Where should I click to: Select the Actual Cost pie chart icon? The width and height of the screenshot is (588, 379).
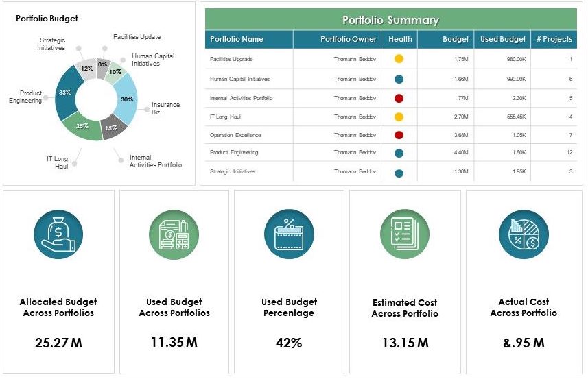pyautogui.click(x=523, y=234)
